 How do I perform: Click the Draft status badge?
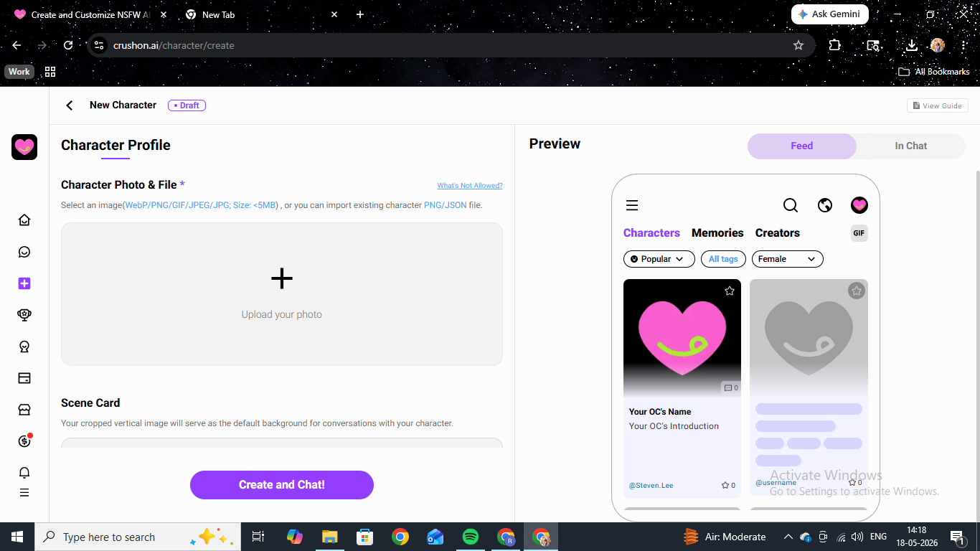click(187, 105)
